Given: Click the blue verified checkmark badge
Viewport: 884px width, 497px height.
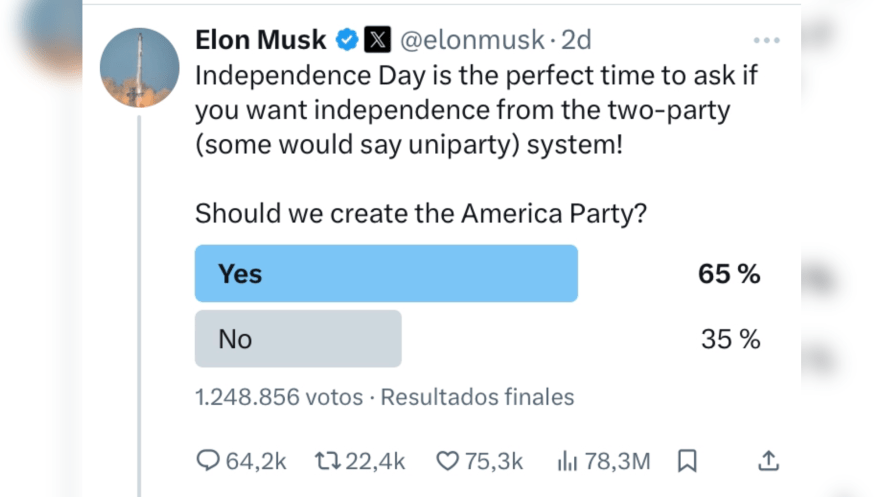Looking at the screenshot, I should tap(347, 41).
